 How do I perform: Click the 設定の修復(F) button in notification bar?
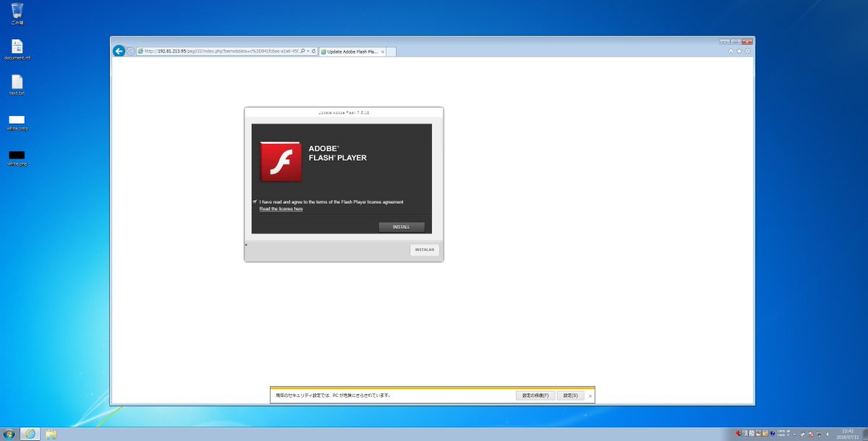[x=535, y=395]
